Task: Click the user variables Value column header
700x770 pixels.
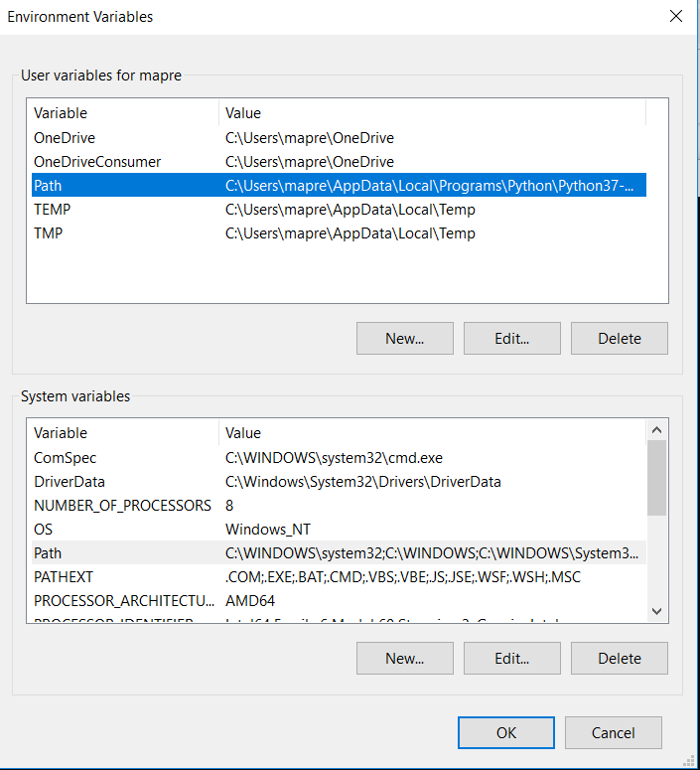Action: pos(433,113)
